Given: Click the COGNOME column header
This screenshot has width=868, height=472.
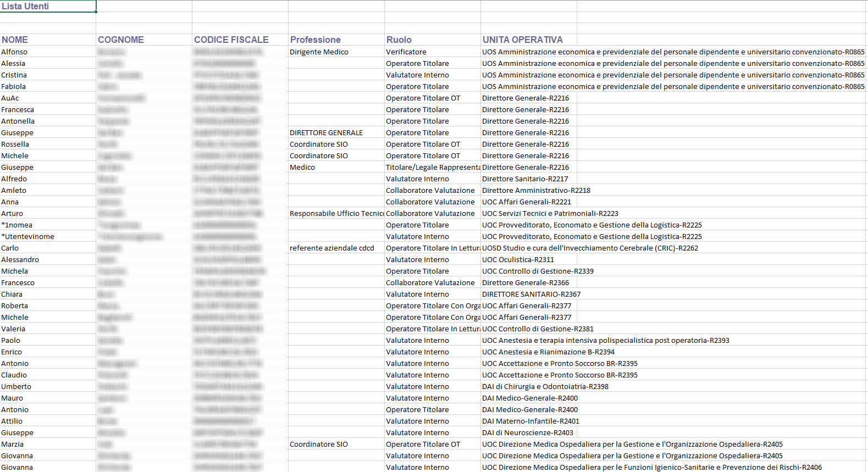Looking at the screenshot, I should 144,40.
